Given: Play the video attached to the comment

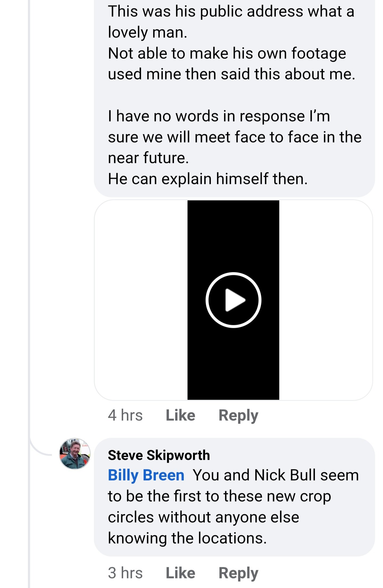Looking at the screenshot, I should tap(233, 300).
